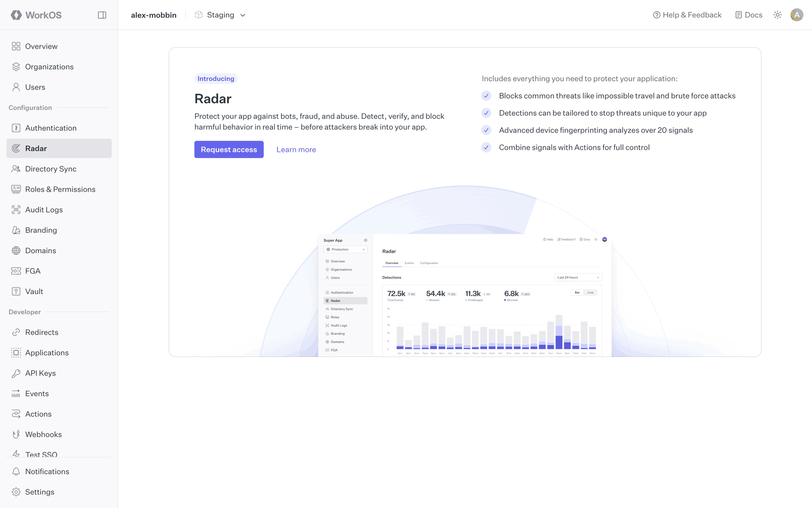812x508 pixels.
Task: Click the Audit Logs icon
Action: tap(16, 210)
